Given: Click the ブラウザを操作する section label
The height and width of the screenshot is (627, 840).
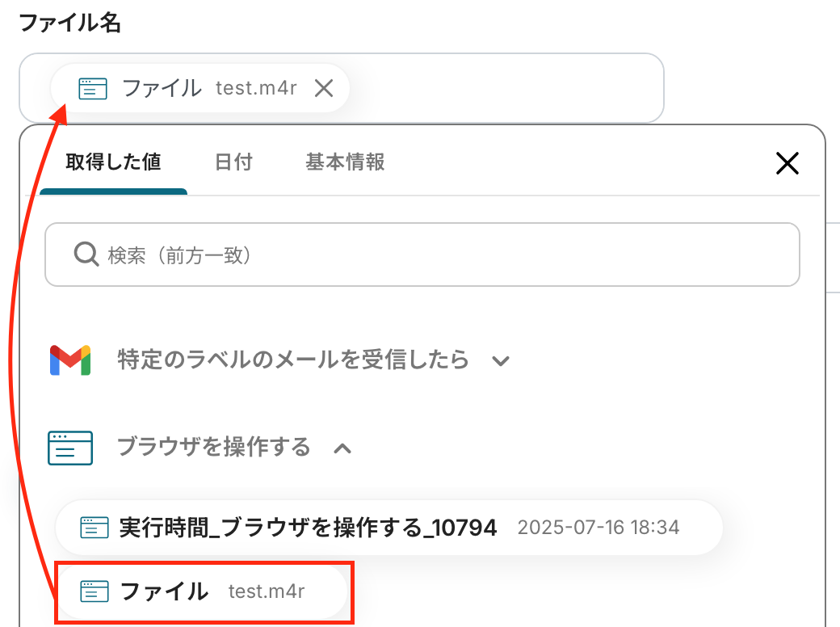Looking at the screenshot, I should (213, 447).
